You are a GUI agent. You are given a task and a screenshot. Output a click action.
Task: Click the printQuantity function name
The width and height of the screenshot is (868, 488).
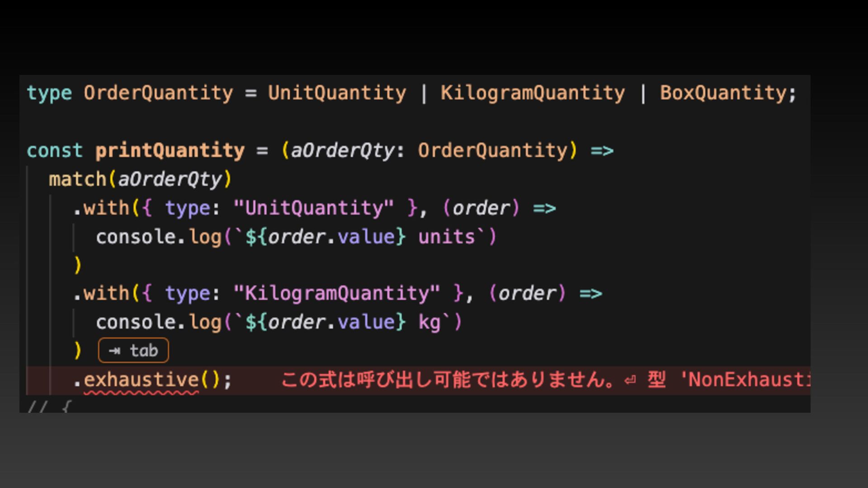pyautogui.click(x=170, y=150)
